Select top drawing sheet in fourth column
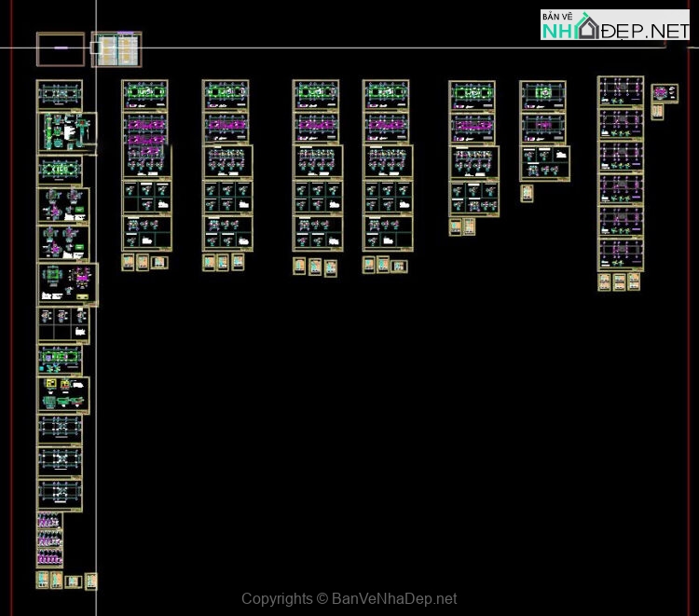 click(x=315, y=95)
